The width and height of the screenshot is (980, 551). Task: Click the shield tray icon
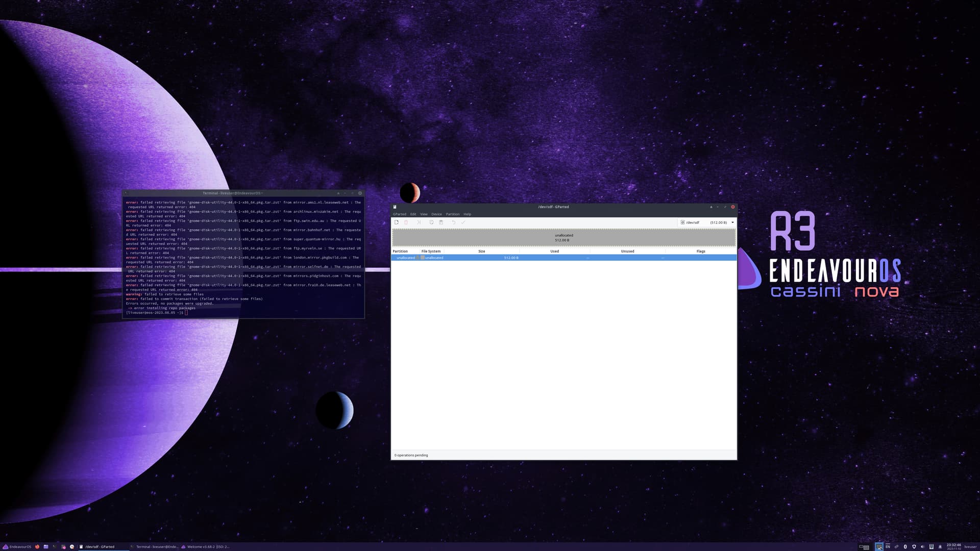point(914,547)
